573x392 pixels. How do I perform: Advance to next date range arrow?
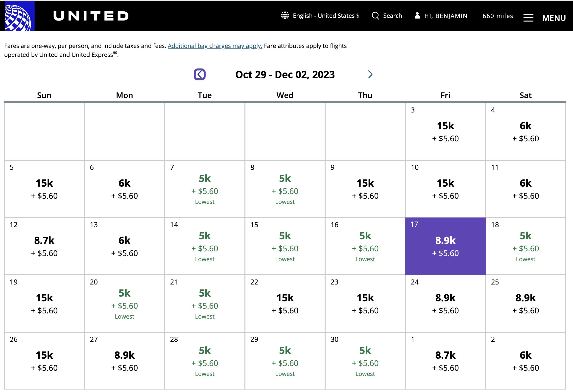pos(370,74)
